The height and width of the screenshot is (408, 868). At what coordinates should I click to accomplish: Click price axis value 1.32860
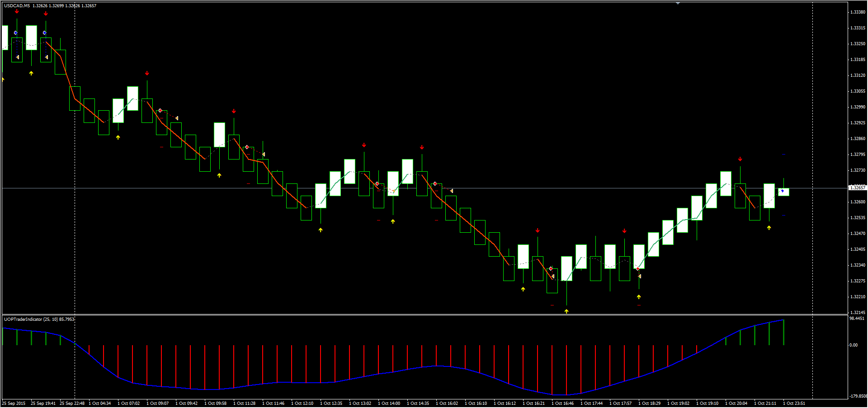tap(858, 139)
